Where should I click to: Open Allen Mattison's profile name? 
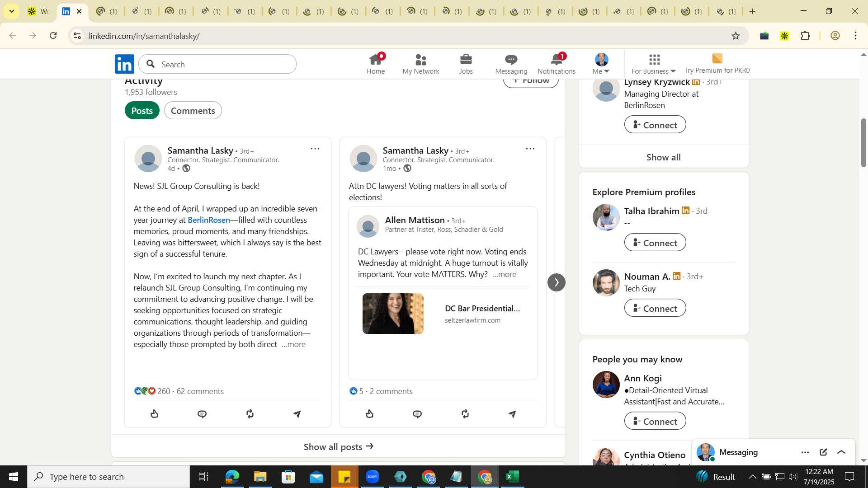(415, 220)
